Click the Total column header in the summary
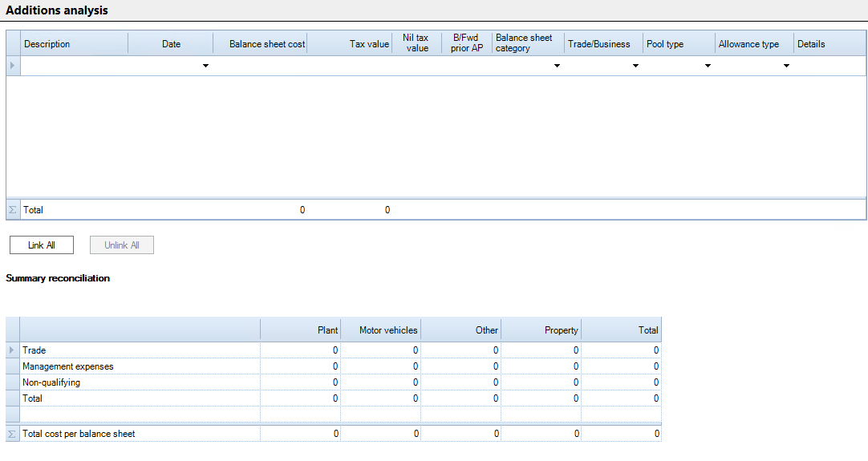 coord(622,330)
